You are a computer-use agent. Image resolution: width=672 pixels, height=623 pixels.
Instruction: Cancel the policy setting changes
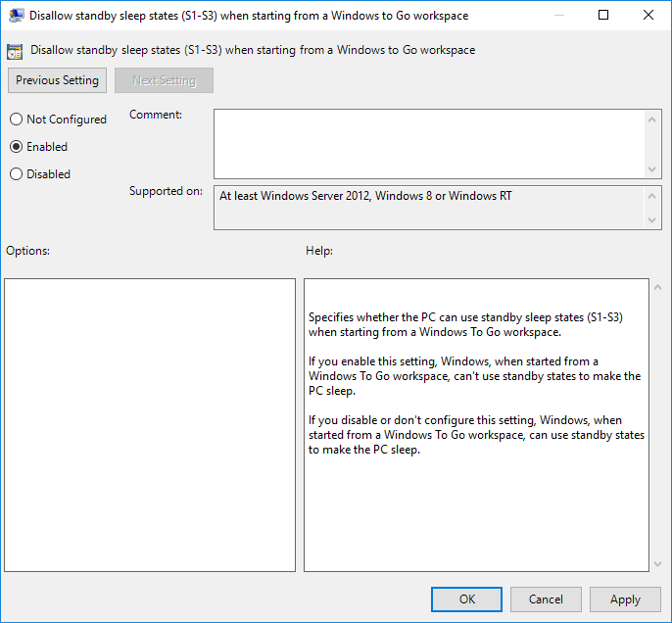click(546, 599)
